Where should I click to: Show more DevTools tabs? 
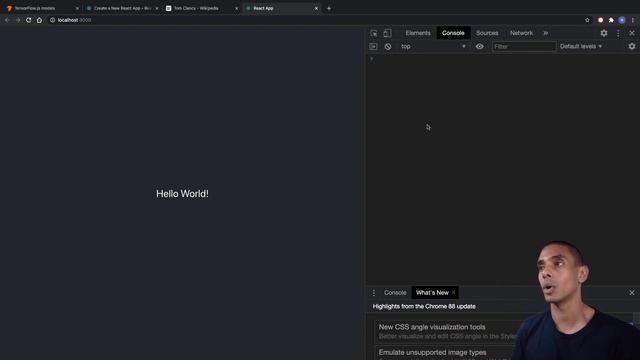click(x=546, y=33)
